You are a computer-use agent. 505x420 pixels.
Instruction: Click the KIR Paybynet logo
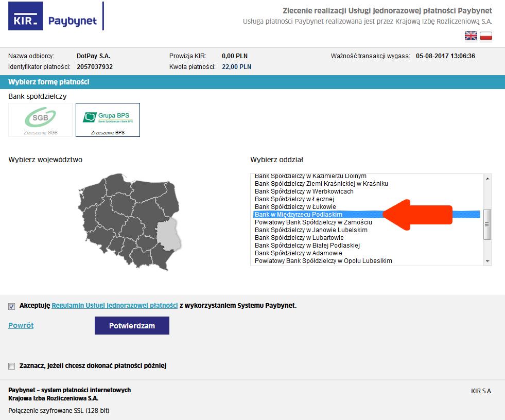56,16
